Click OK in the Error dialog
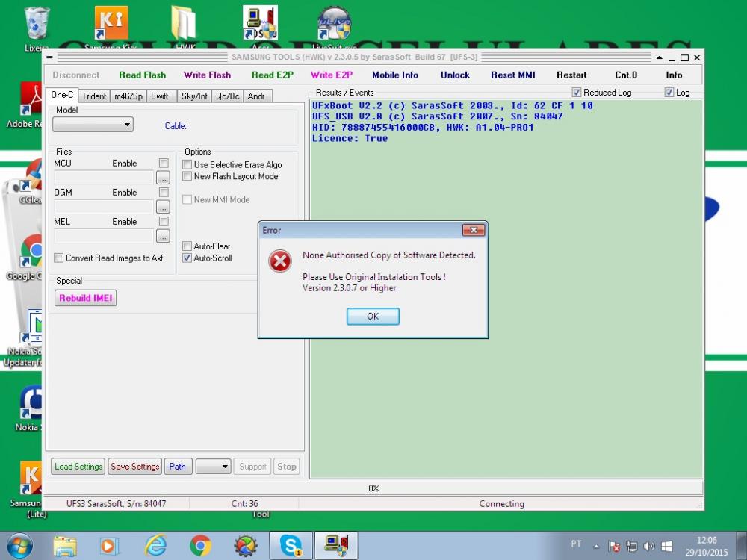747x560 pixels. tap(373, 316)
